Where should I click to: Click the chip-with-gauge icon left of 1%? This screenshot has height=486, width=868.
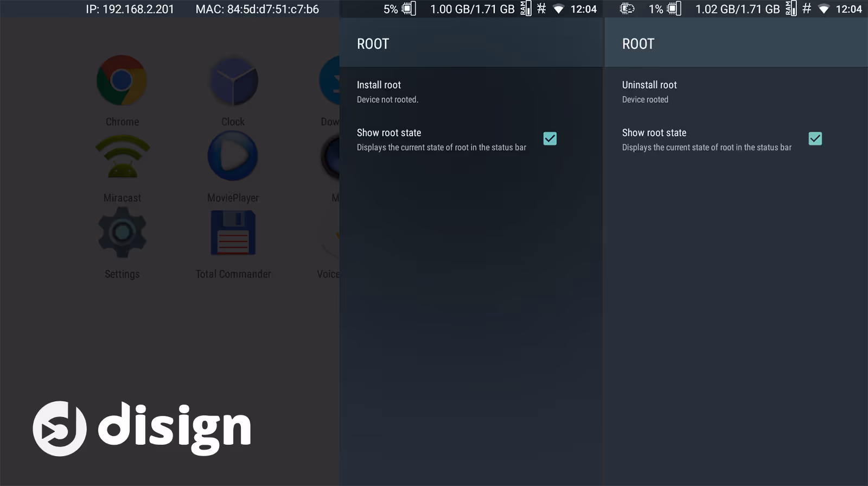tap(627, 9)
